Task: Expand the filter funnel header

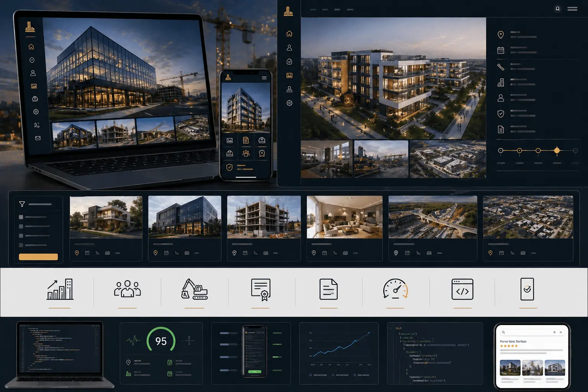Action: tap(38, 204)
